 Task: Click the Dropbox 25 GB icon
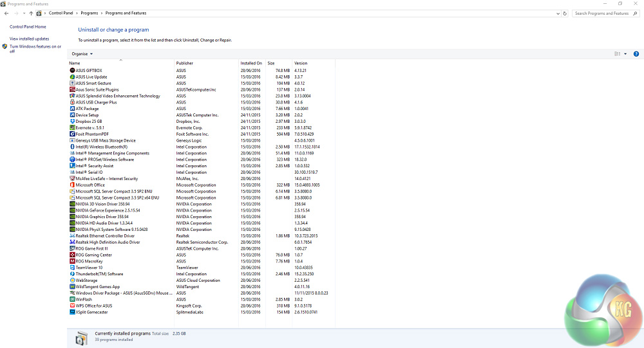[x=72, y=122]
